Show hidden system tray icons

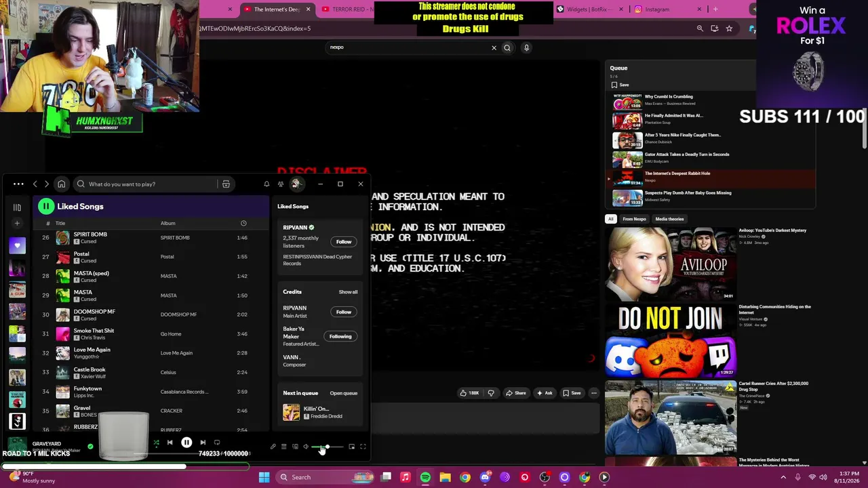(x=783, y=477)
